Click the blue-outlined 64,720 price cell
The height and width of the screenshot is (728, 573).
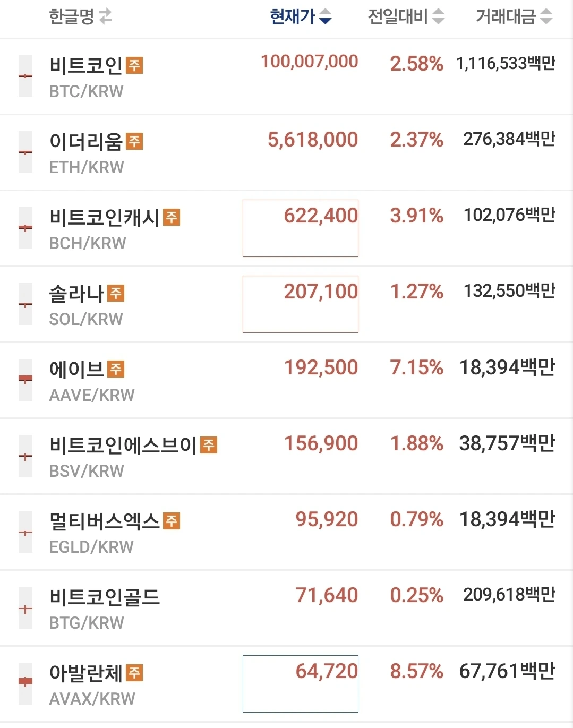(x=301, y=684)
